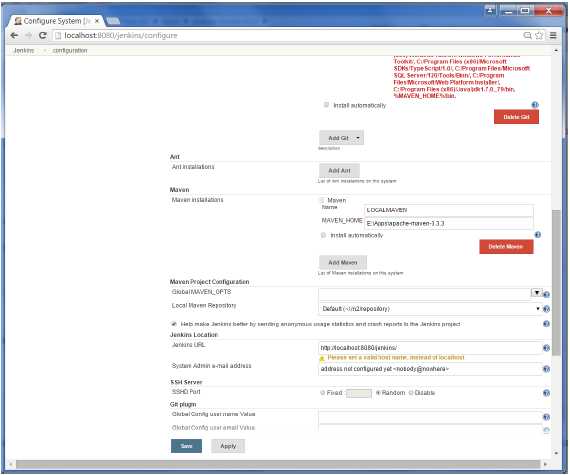Click the localhost:8080/jenkins/configure address bar
The width and height of the screenshot is (570, 475).
[x=287, y=36]
